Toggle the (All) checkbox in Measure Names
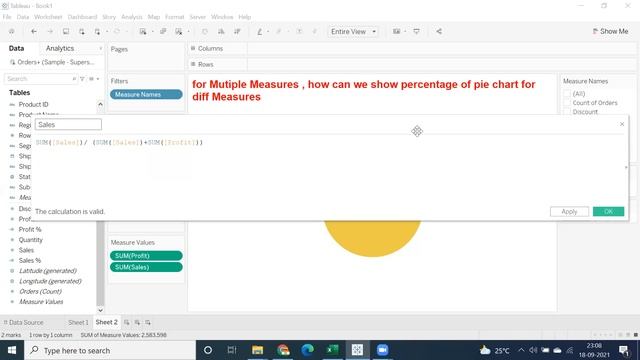640x360 pixels. pyautogui.click(x=567, y=94)
